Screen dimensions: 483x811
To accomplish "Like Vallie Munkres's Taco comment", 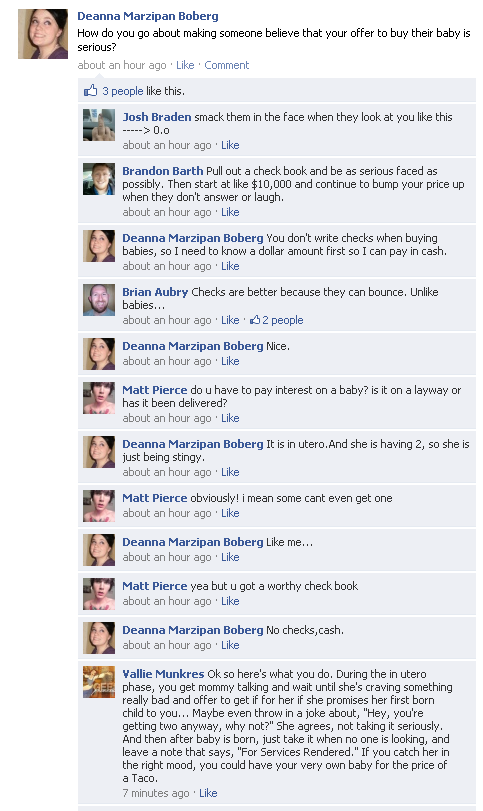I will point(208,793).
